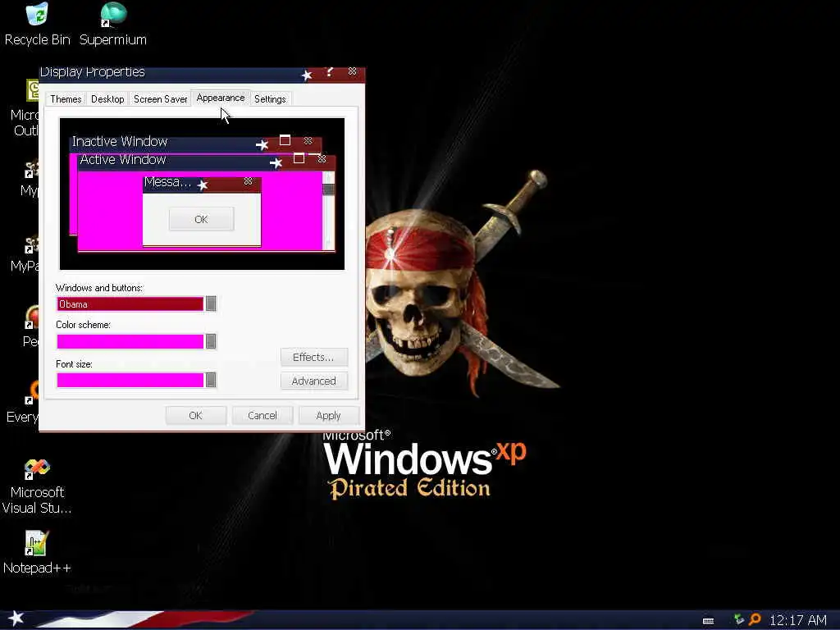Open the Recycle Bin desktop icon
This screenshot has height=630, width=840.
[x=37, y=24]
